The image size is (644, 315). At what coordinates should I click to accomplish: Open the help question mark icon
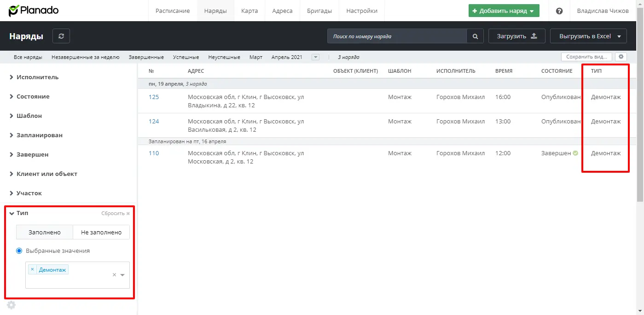pos(559,11)
